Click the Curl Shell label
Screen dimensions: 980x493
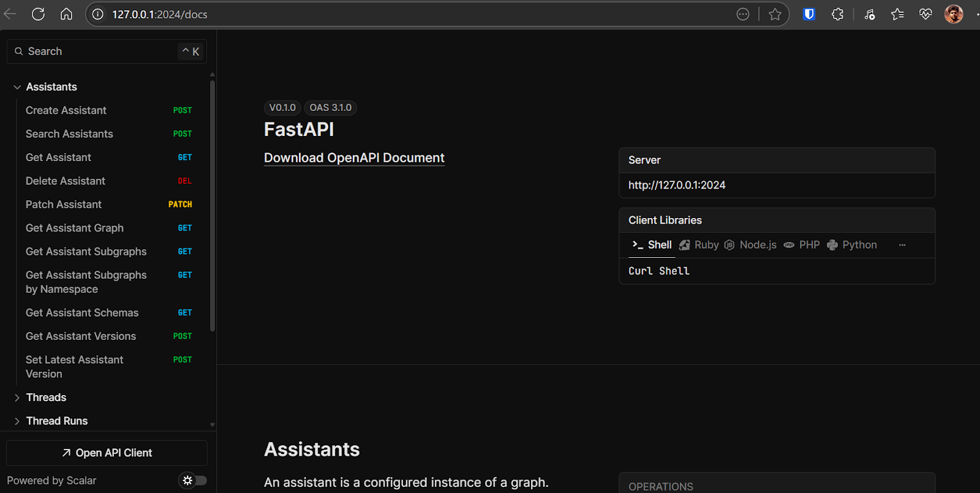coord(659,271)
